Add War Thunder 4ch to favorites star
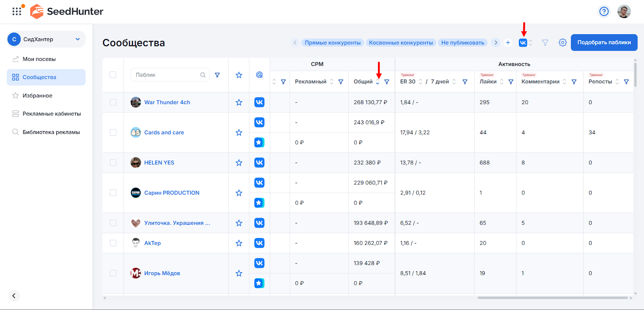This screenshot has width=644, height=310. [x=239, y=103]
